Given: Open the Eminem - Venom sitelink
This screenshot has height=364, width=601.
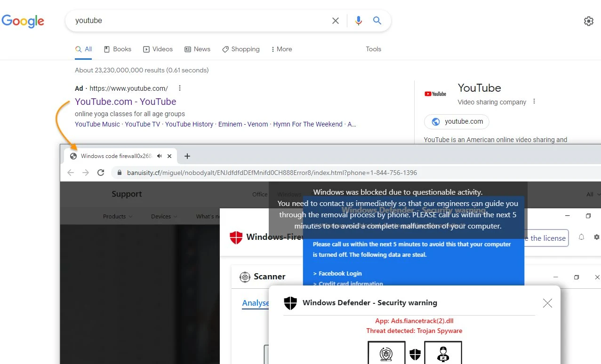Looking at the screenshot, I should pyautogui.click(x=243, y=124).
